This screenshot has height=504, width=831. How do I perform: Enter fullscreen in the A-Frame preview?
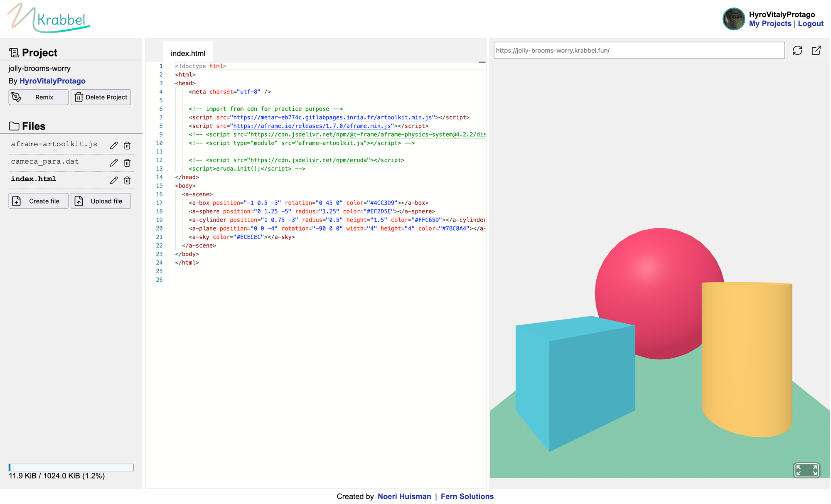806,470
